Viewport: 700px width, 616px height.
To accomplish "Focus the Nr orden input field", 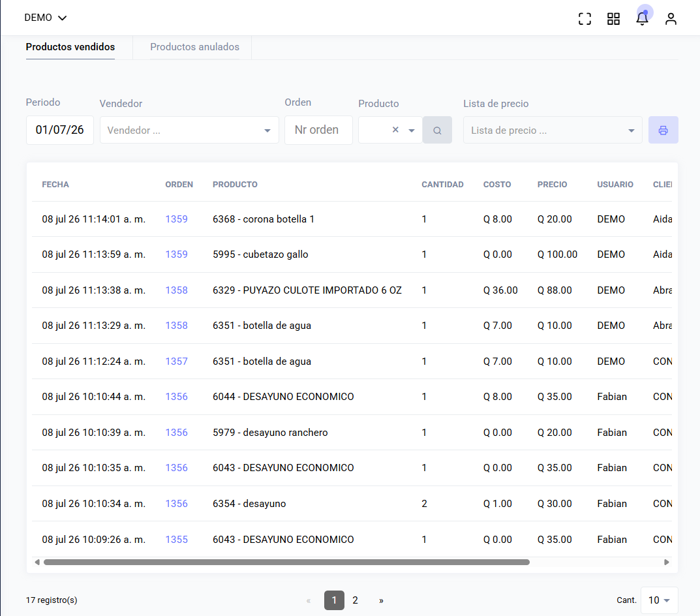I will click(318, 130).
